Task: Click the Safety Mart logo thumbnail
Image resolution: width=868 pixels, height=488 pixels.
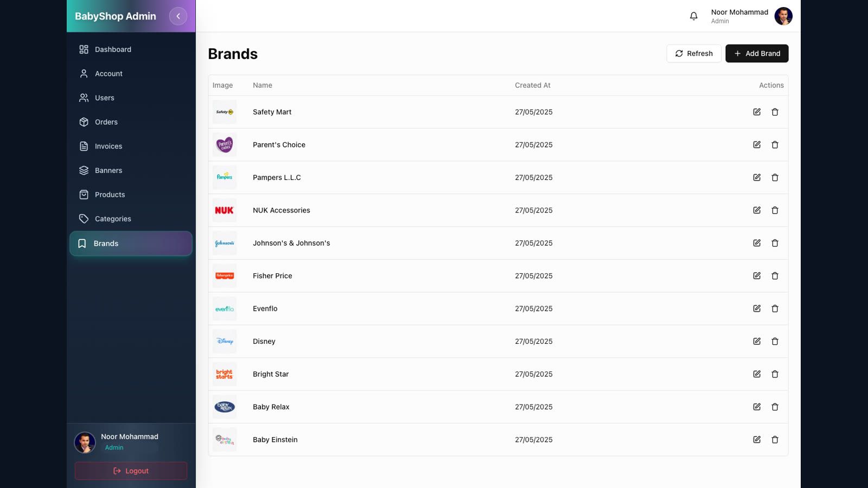Action: point(225,112)
